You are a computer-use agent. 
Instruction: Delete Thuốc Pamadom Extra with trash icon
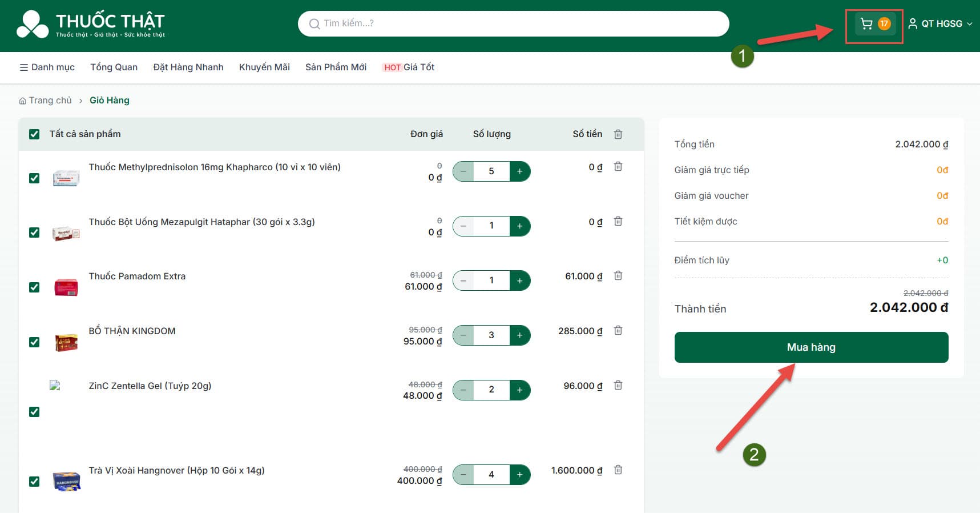pos(618,276)
